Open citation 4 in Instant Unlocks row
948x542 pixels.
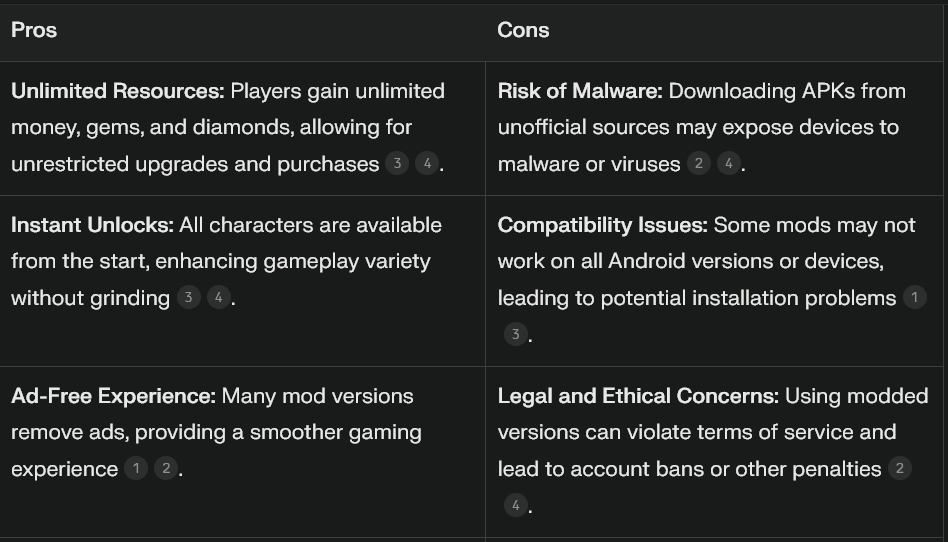(x=219, y=298)
